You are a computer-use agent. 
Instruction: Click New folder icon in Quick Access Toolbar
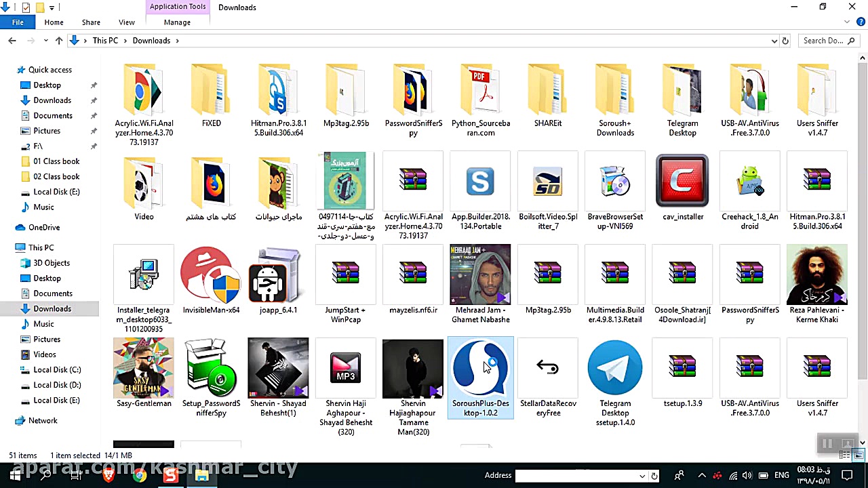click(40, 7)
